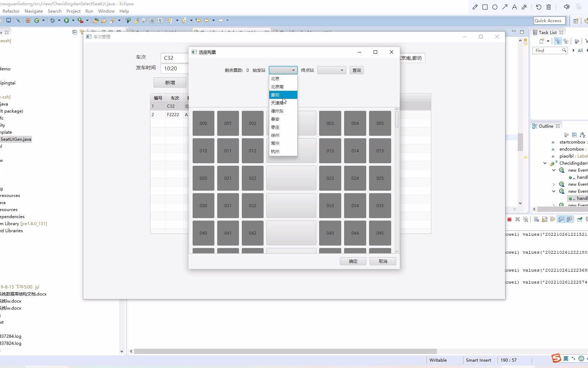Click the 查询 query button
Viewport: 588px width, 368px height.
pyautogui.click(x=356, y=70)
